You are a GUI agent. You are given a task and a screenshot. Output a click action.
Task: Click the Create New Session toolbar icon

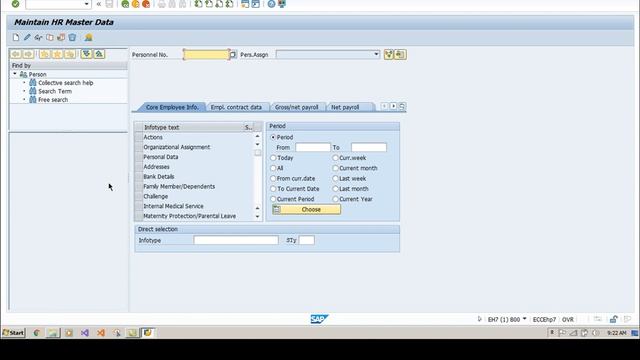click(x=245, y=4)
